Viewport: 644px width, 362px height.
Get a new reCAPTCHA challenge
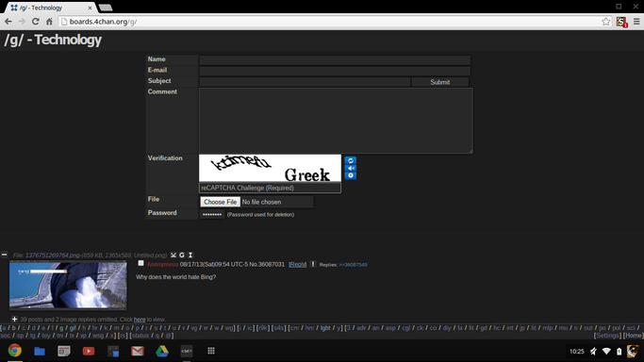[351, 160]
